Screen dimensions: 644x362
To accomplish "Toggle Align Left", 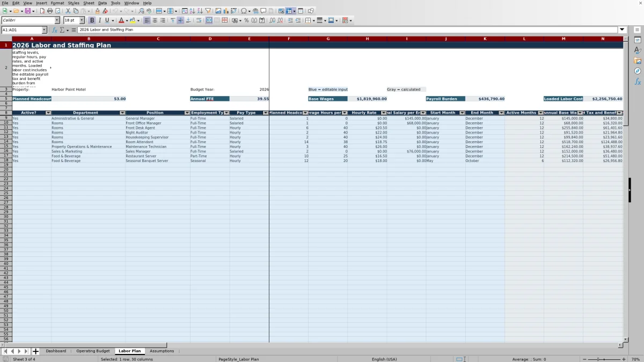I will point(147,20).
